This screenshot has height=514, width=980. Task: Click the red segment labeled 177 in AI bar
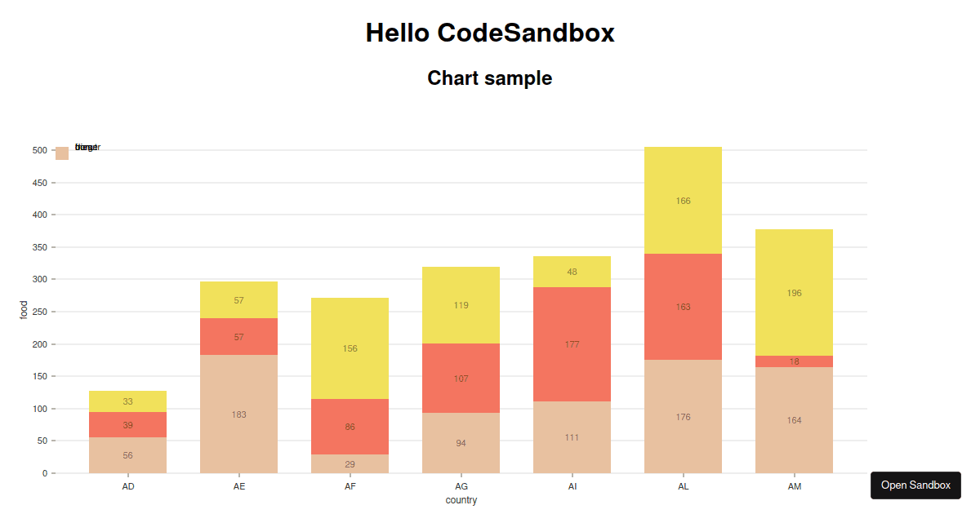coord(572,344)
